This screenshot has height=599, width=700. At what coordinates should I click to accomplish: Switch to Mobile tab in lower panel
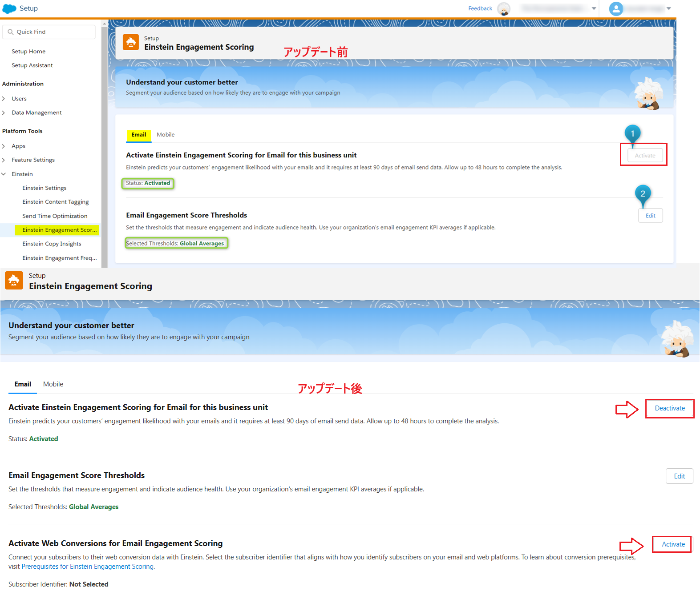[x=53, y=384]
